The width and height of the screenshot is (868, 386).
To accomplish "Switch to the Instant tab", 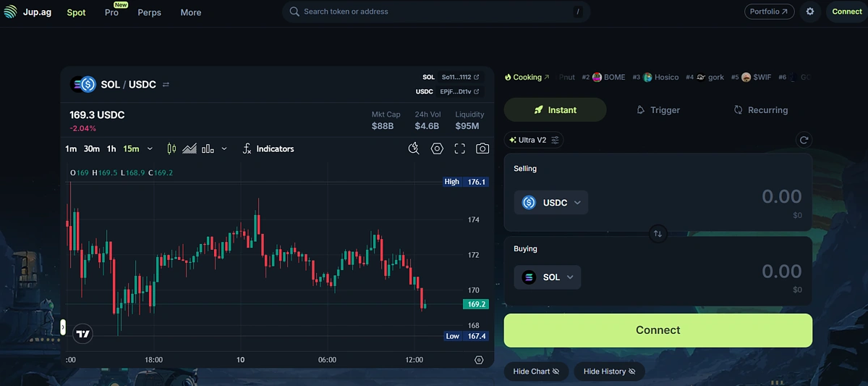I will coord(555,110).
